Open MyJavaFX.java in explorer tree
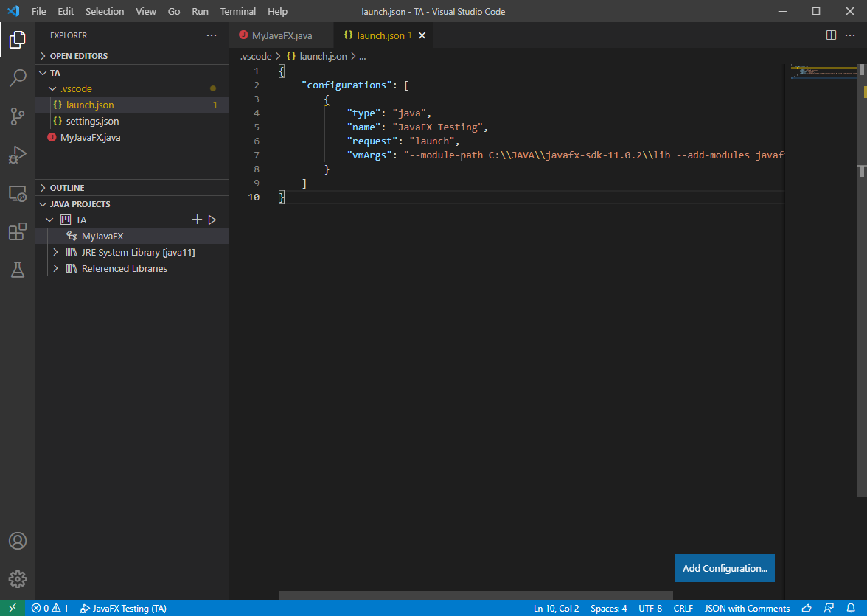This screenshot has width=867, height=616. [131, 138]
